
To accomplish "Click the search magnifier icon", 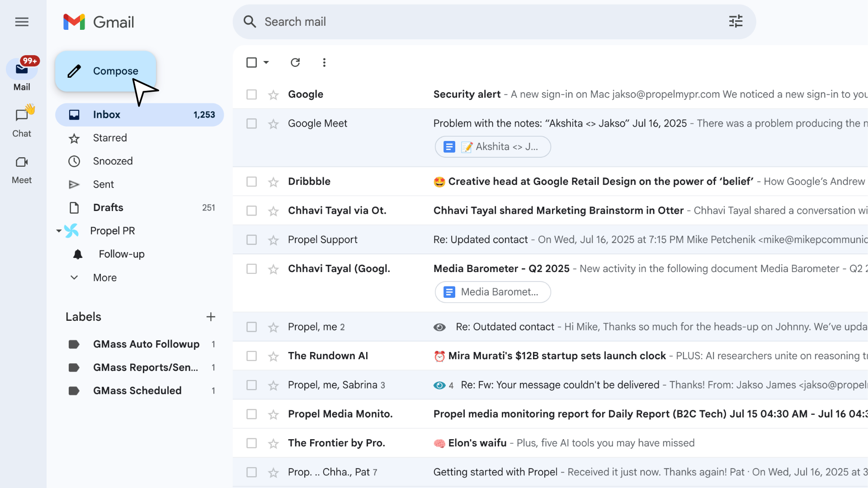I will [x=250, y=22].
